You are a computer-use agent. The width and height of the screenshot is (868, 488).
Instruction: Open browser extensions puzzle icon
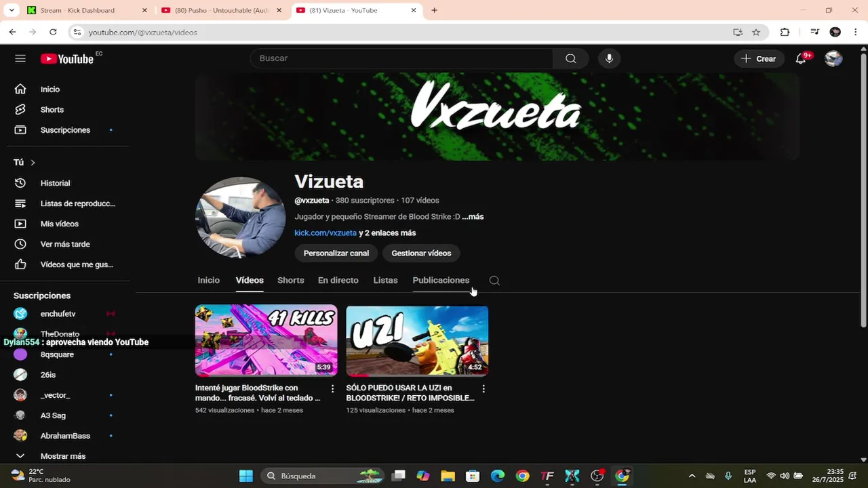(785, 32)
